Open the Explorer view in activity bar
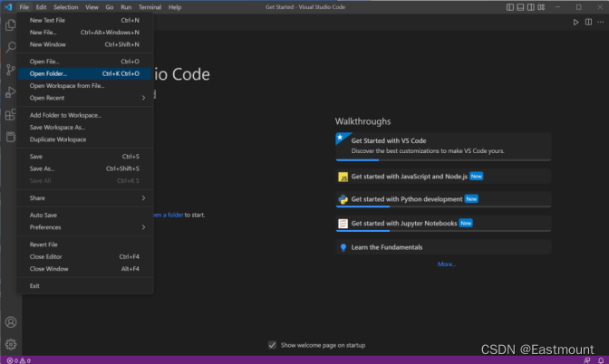609x364 pixels. pos(11,25)
